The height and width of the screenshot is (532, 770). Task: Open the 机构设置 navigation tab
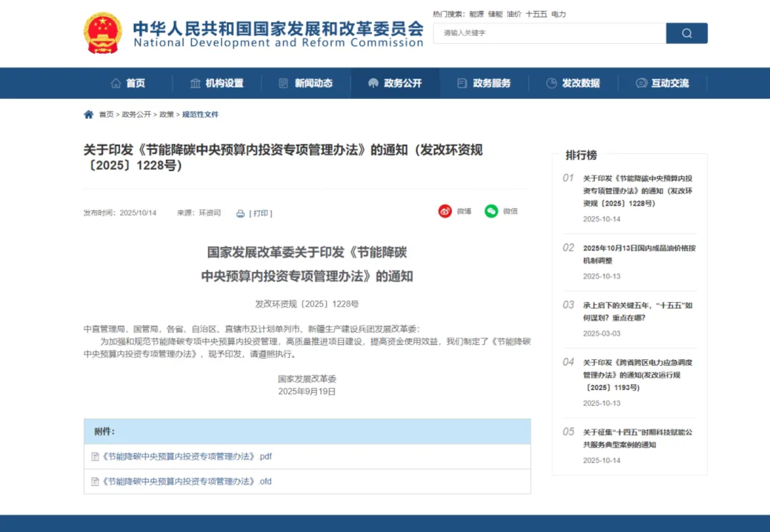coord(217,84)
